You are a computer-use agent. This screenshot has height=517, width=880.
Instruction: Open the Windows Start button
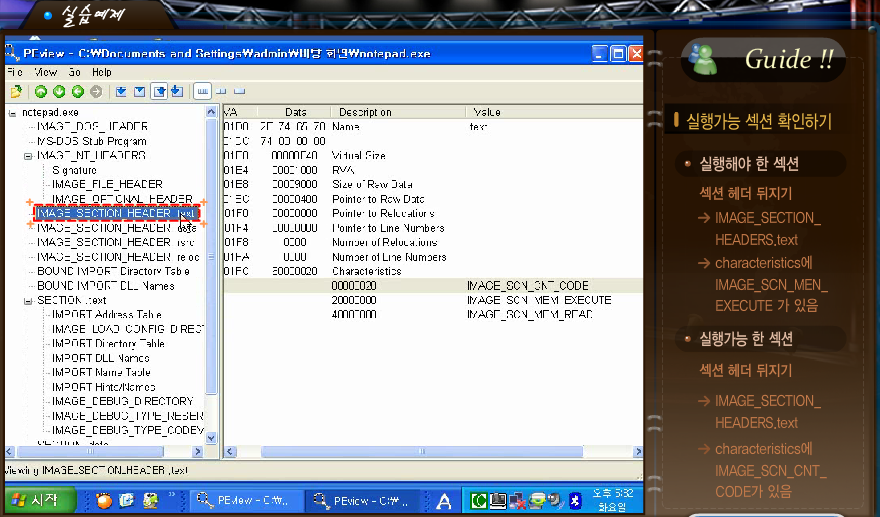point(40,500)
